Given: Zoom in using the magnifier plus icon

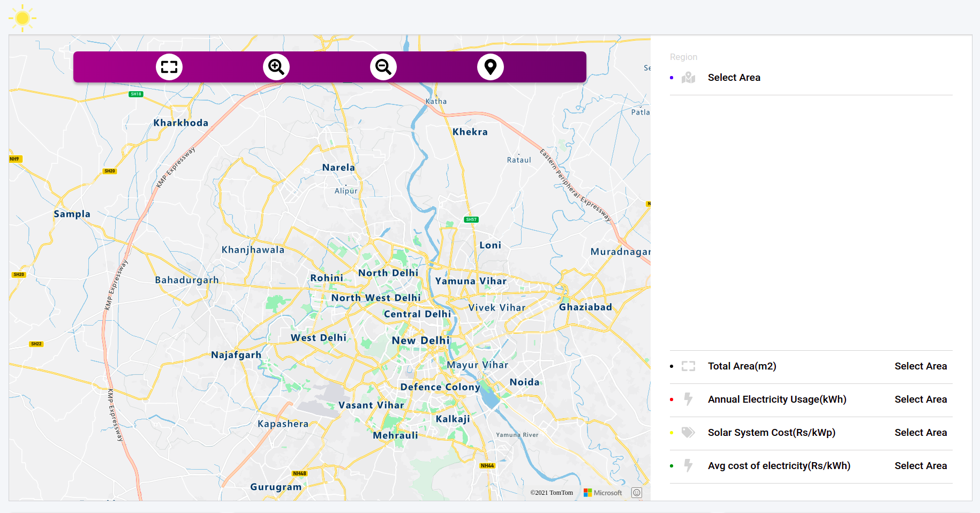Looking at the screenshot, I should pos(276,67).
